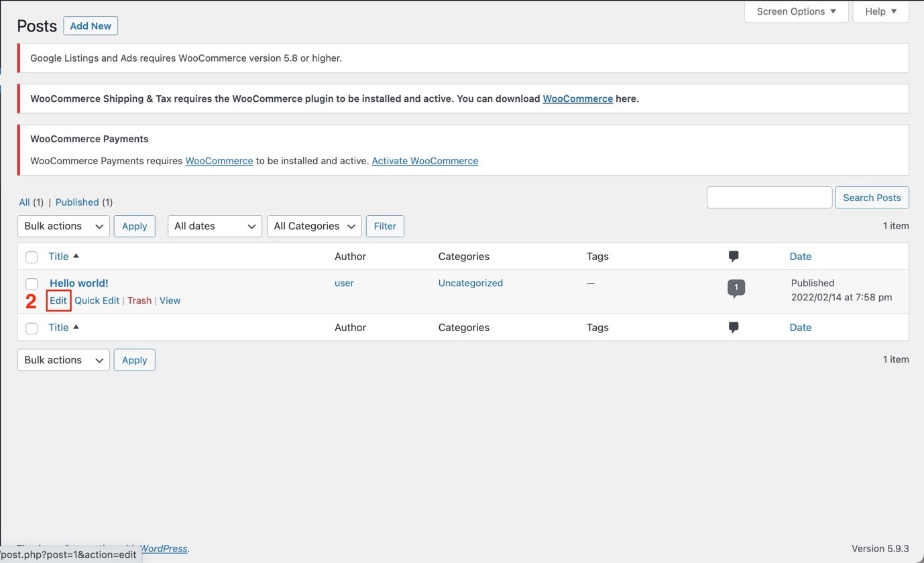
Task: Open the WordPress link in footer
Action: 164,548
